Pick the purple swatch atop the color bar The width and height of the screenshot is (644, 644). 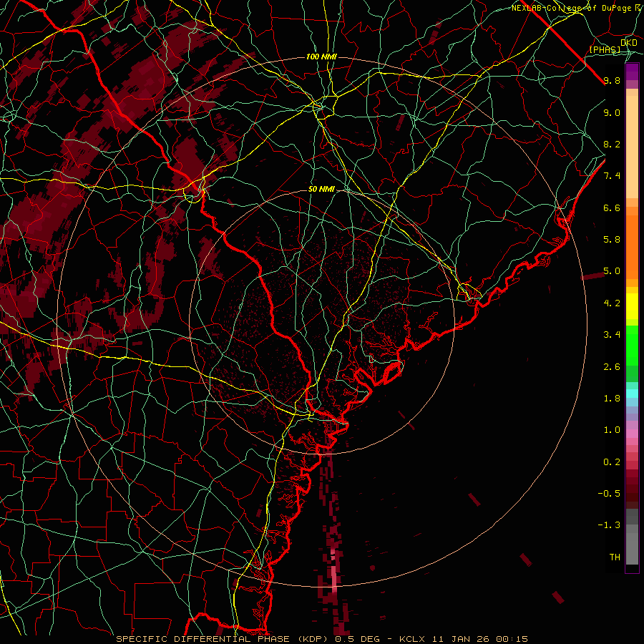[x=632, y=72]
